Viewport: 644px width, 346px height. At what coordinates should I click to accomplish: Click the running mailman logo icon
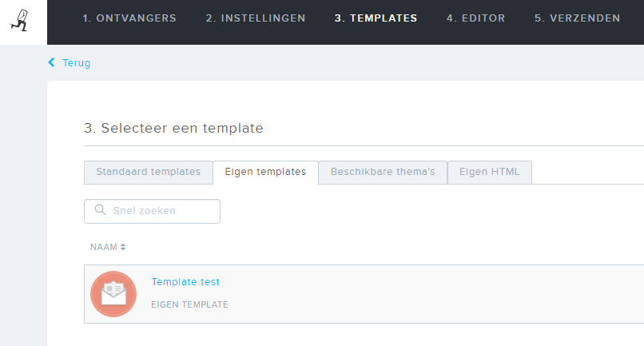20,21
